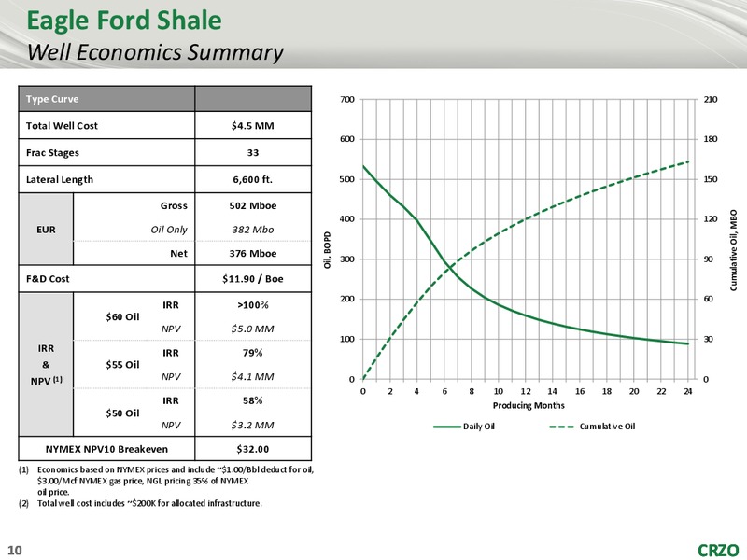Click the "Total Well Cost" row label
The image size is (747, 560).
tap(62, 126)
